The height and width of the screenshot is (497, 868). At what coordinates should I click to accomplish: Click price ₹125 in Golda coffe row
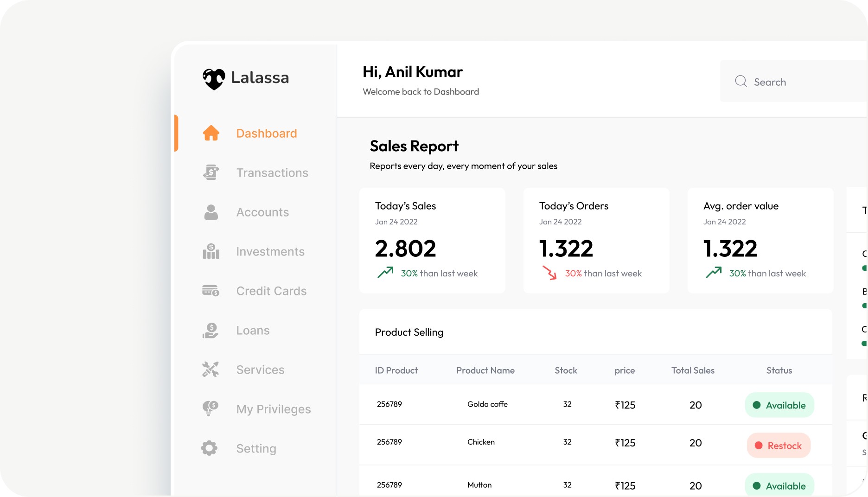click(625, 405)
